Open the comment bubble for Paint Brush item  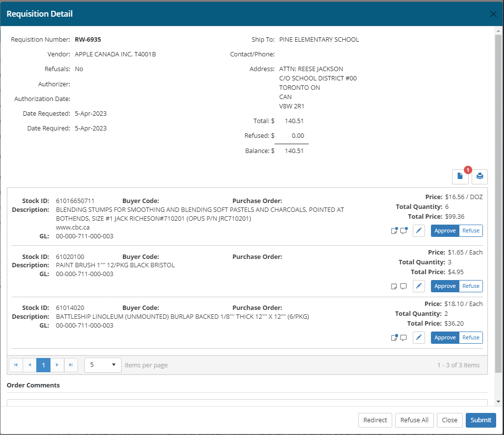pos(403,286)
